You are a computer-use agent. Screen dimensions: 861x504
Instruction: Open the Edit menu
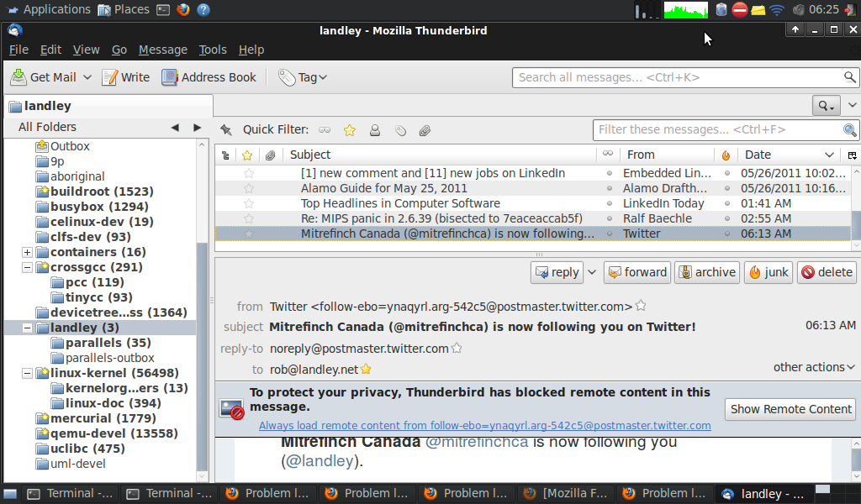(50, 50)
